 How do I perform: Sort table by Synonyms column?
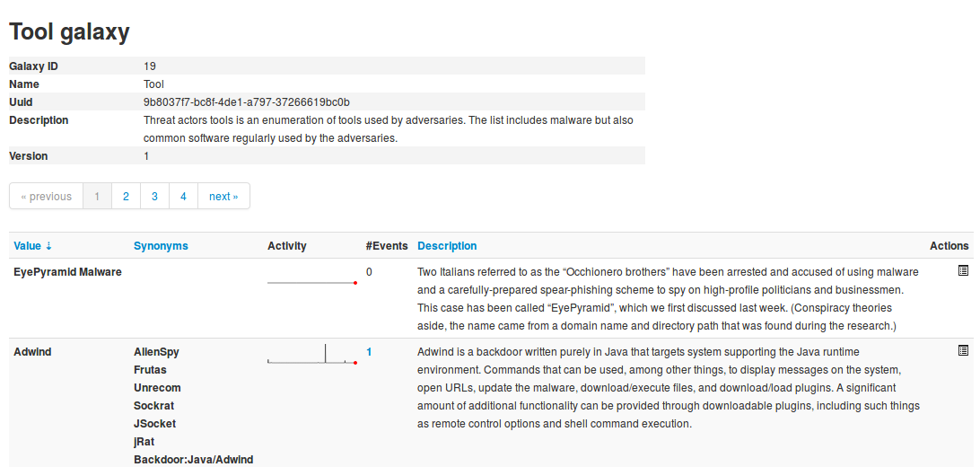click(x=161, y=246)
